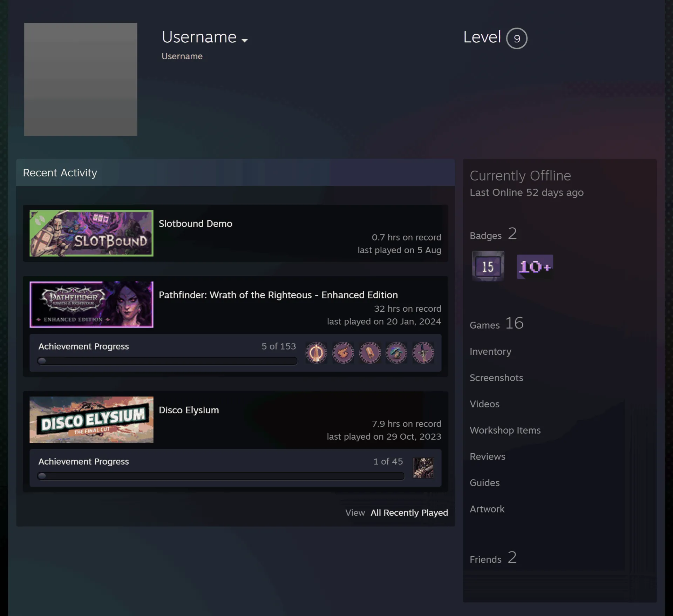
Task: Open Pathfinder: Wrath of the Righteous title
Action: point(278,295)
